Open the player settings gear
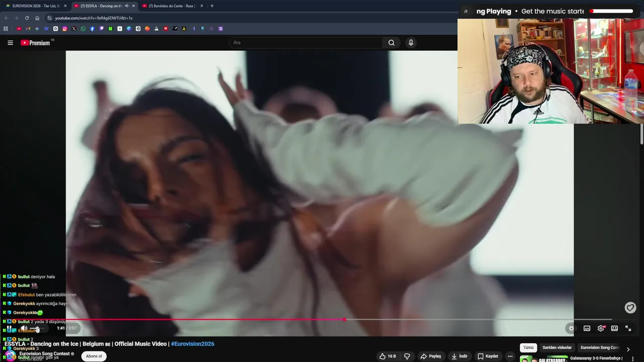The width and height of the screenshot is (644, 362). click(601, 328)
